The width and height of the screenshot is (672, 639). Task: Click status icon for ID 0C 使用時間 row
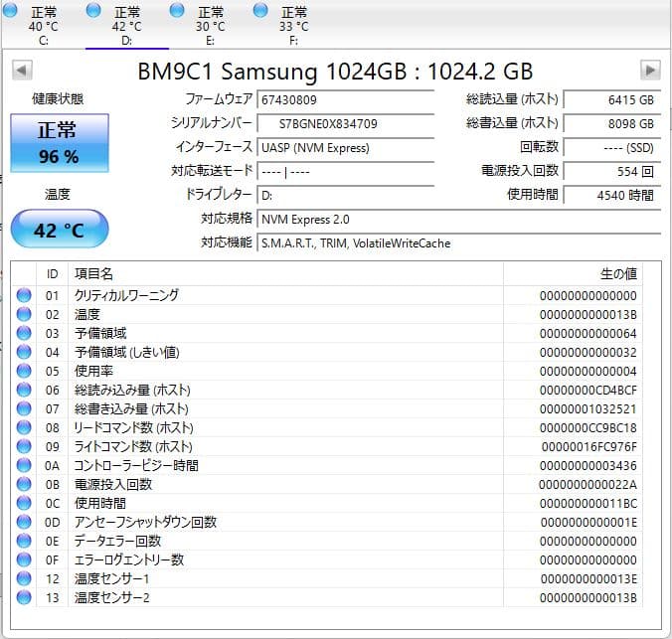pyautogui.click(x=24, y=503)
